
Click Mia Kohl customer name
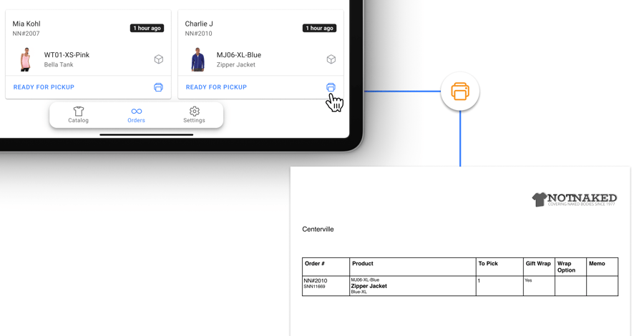[26, 24]
